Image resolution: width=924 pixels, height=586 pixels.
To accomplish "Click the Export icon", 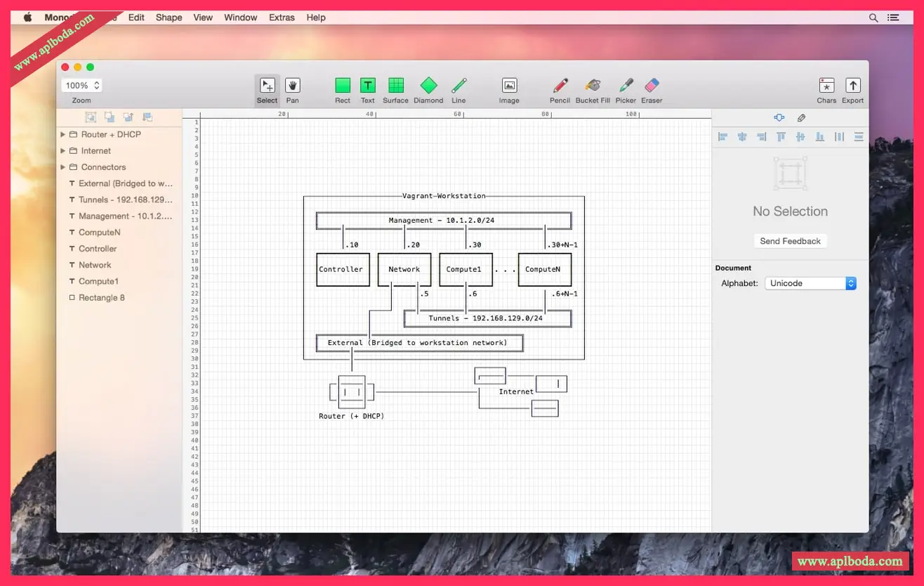I will (852, 86).
